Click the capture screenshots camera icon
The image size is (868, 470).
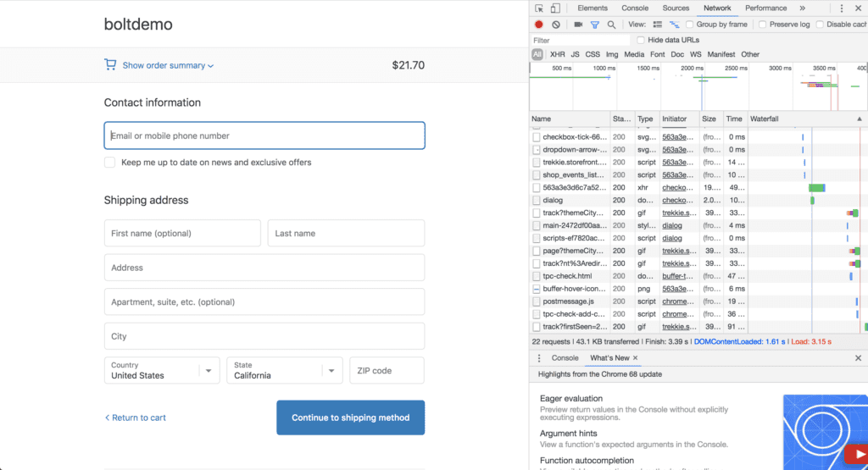(578, 25)
